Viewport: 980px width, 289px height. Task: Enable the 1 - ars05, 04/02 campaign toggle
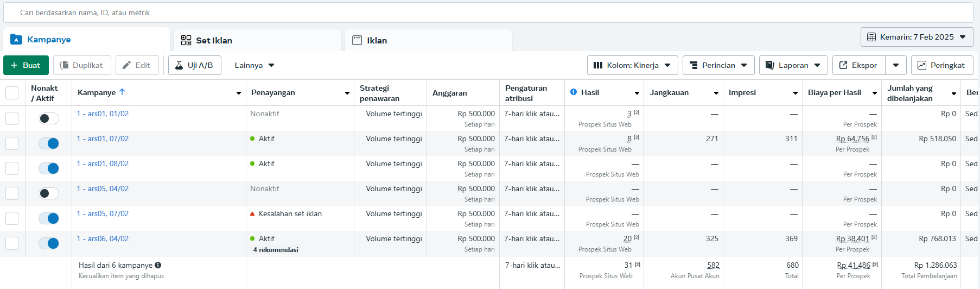[49, 193]
